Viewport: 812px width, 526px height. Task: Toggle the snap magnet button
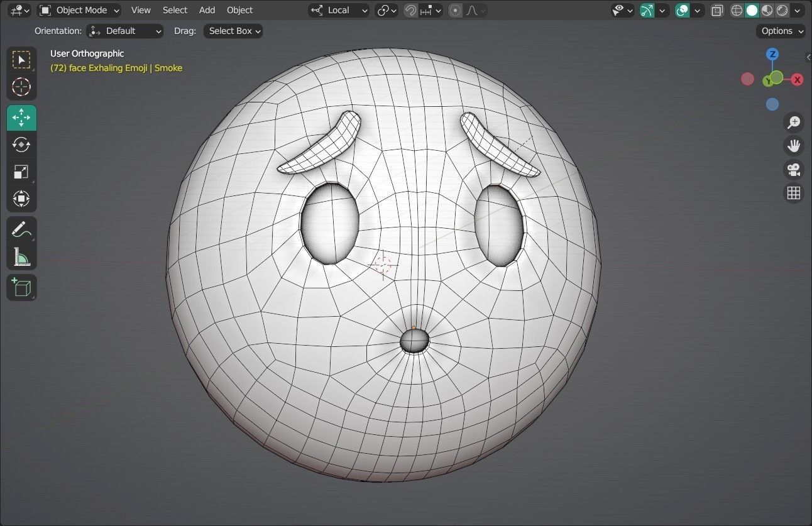pyautogui.click(x=410, y=10)
